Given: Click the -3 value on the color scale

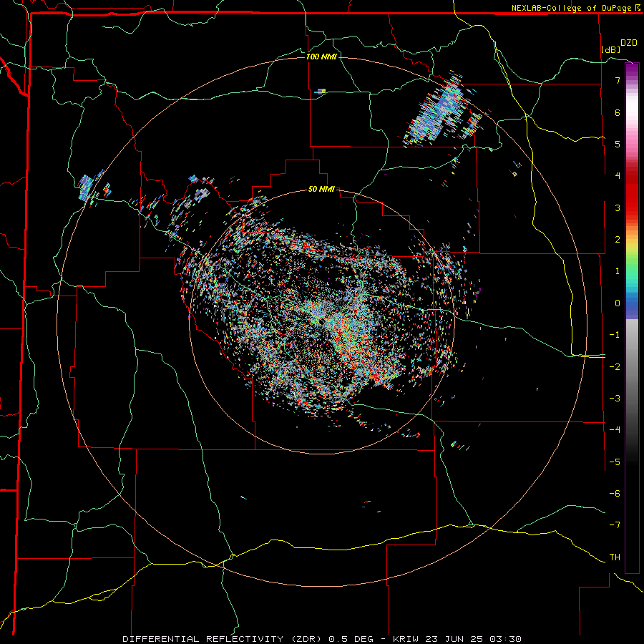Looking at the screenshot, I should pyautogui.click(x=615, y=399).
